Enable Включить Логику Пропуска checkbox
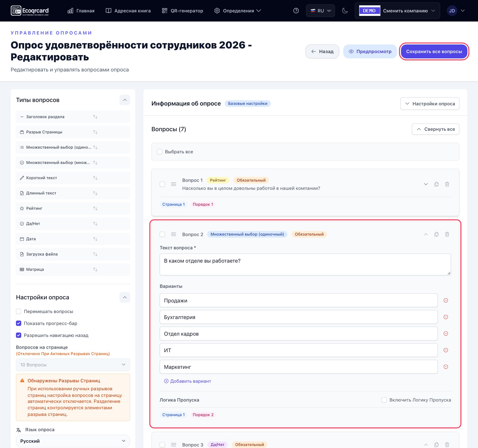Screen dimensions: 478x448 point(384,400)
